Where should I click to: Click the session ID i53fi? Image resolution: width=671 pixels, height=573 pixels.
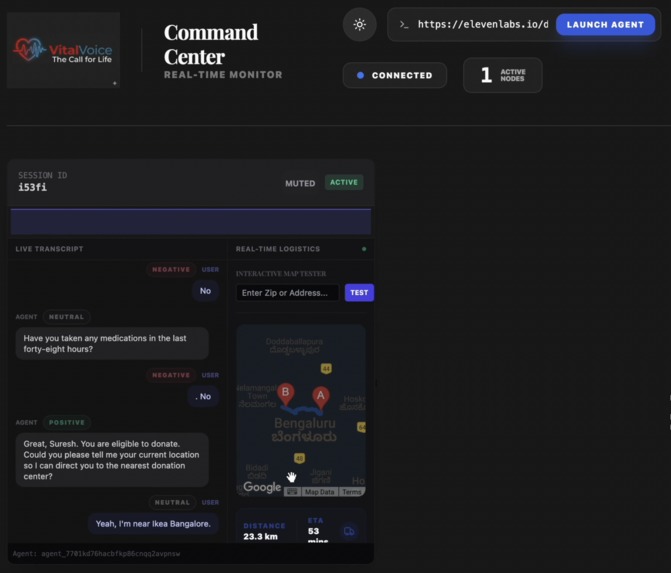tap(33, 187)
